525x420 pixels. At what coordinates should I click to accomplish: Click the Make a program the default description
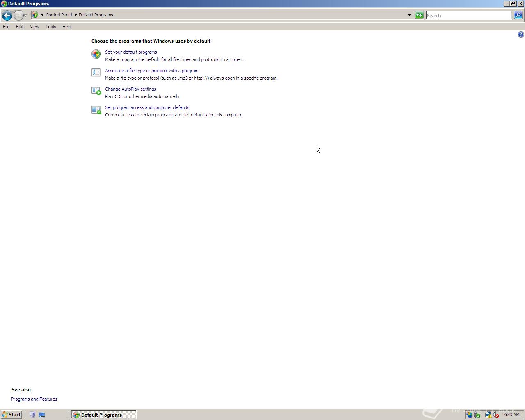[x=174, y=59]
